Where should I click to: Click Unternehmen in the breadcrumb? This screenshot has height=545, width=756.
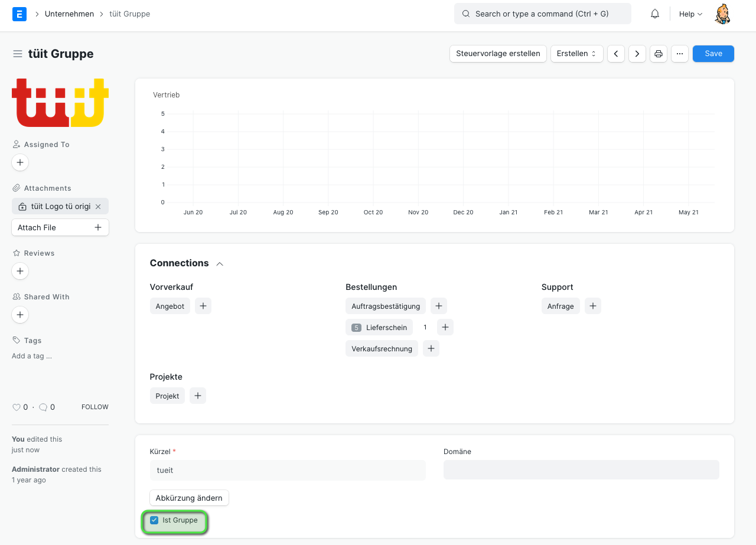pyautogui.click(x=69, y=14)
